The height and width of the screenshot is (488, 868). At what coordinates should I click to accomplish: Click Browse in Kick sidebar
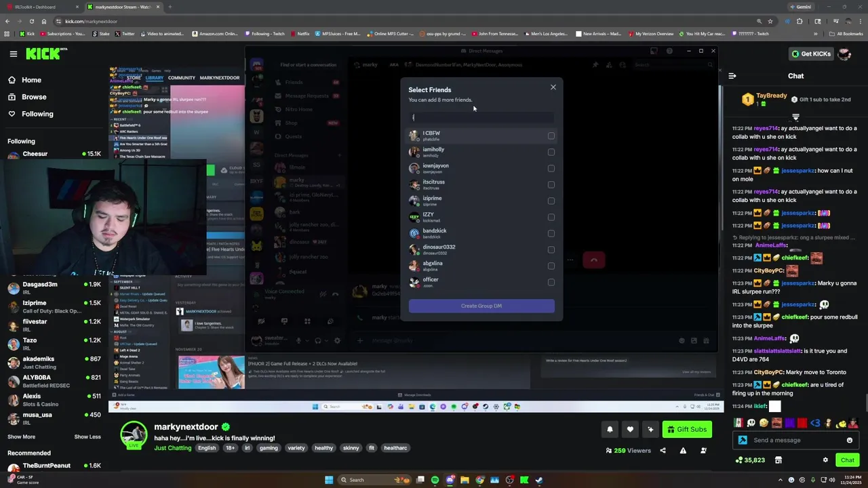(x=34, y=97)
